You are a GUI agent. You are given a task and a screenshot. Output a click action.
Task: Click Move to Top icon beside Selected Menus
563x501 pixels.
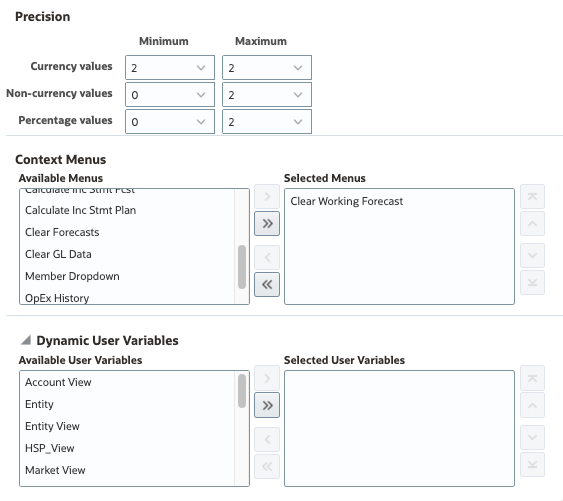[x=532, y=196]
